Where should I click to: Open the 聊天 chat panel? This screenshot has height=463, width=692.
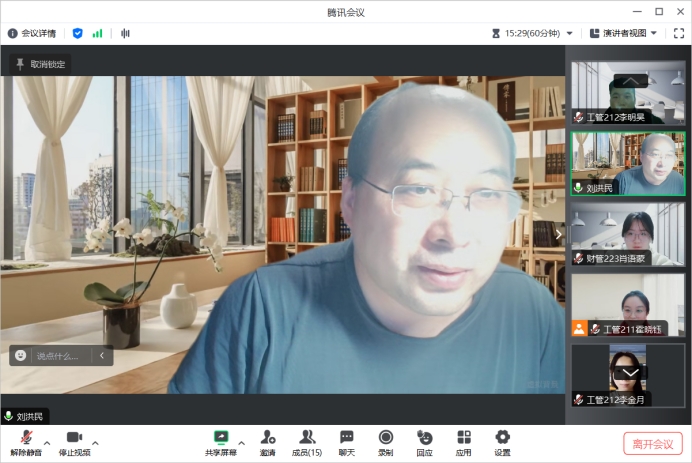point(346,440)
